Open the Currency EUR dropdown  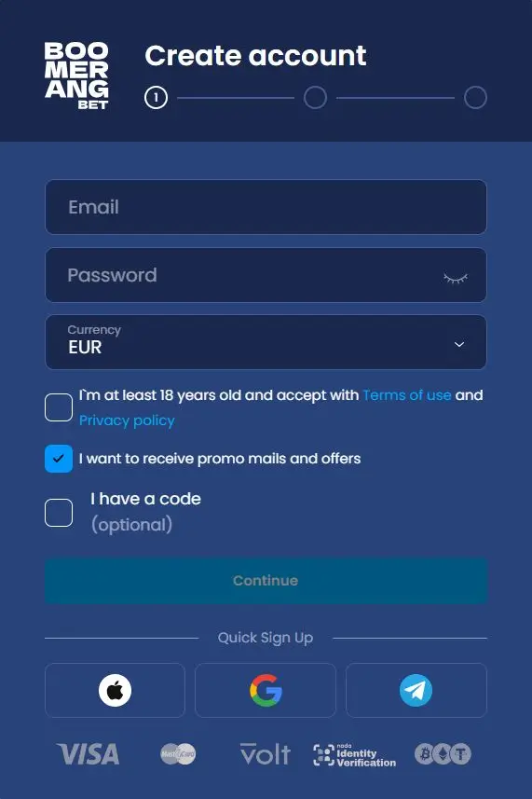[x=266, y=342]
